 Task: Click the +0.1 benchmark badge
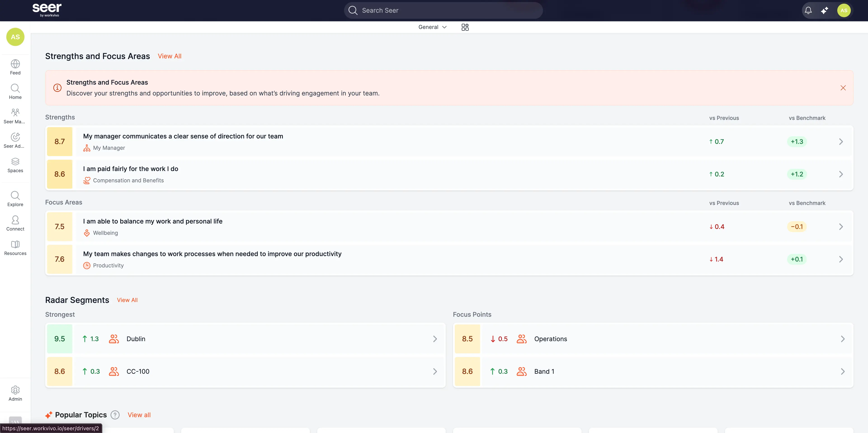click(x=797, y=259)
